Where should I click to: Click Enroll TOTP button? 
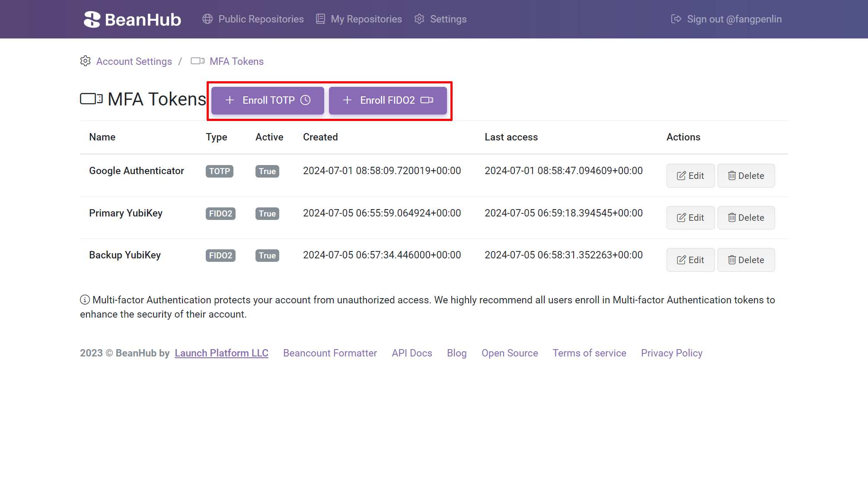[267, 100]
